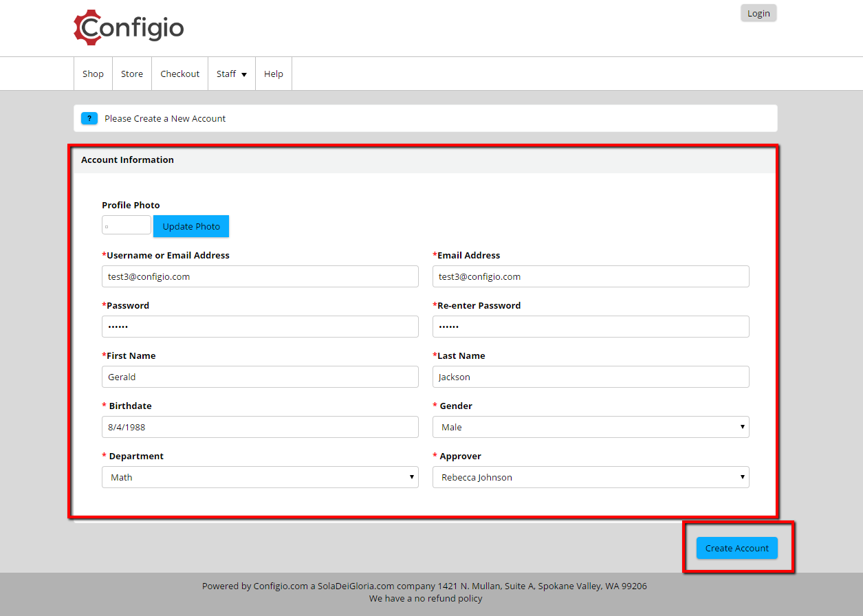Screen dimensions: 863x616
Task: Click the Account Information header text
Action: pos(127,159)
